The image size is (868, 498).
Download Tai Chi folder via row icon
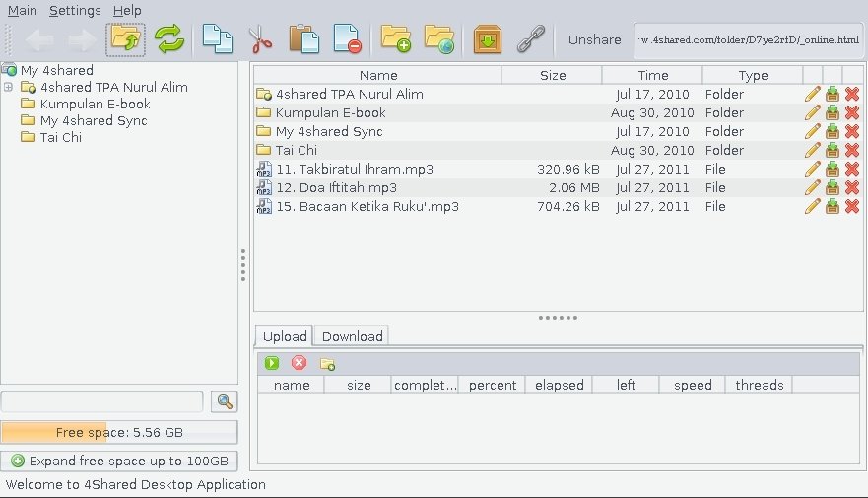pos(832,151)
